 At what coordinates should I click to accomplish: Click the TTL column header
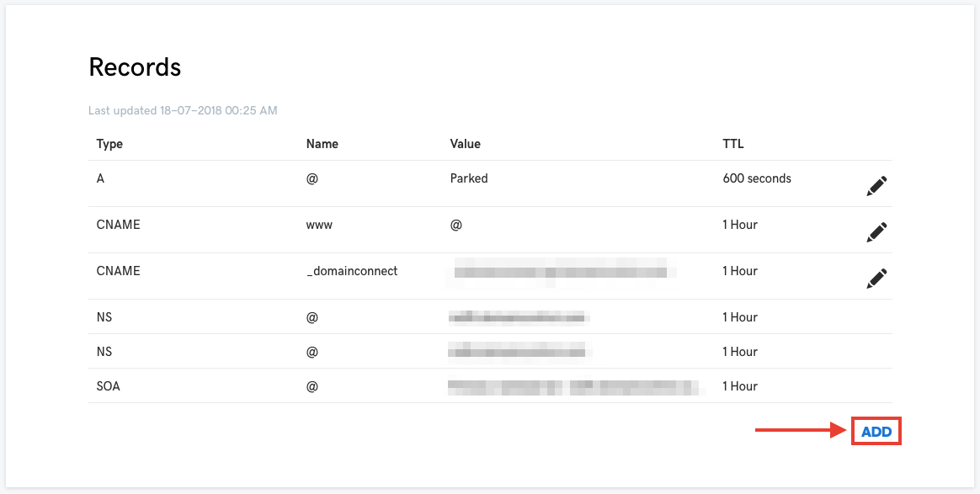pos(733,144)
